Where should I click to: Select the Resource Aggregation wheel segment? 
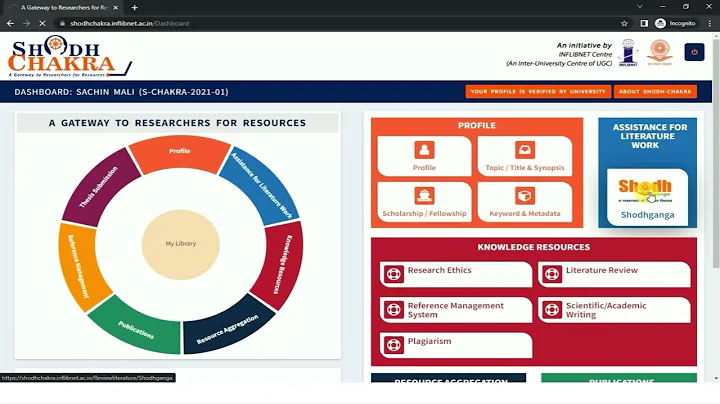(x=227, y=329)
